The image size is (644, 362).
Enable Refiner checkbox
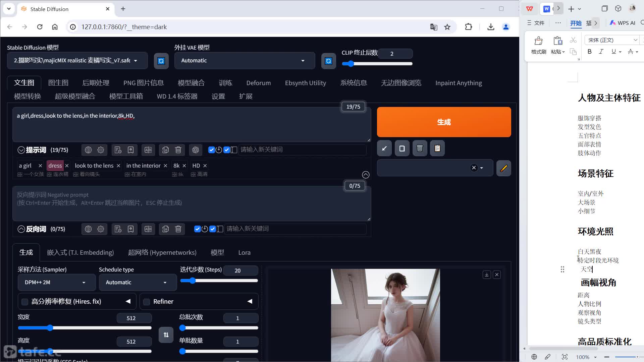coord(147,302)
